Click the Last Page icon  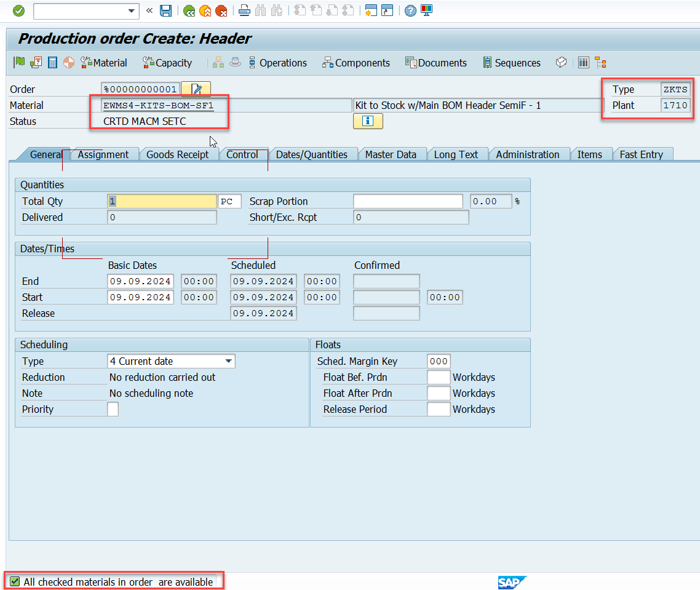tap(348, 10)
